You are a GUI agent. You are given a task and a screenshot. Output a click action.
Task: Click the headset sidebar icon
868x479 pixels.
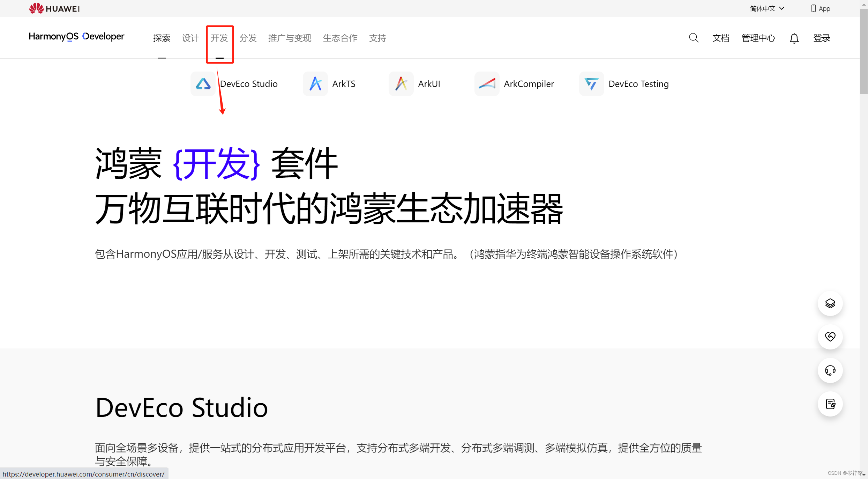pos(831,370)
